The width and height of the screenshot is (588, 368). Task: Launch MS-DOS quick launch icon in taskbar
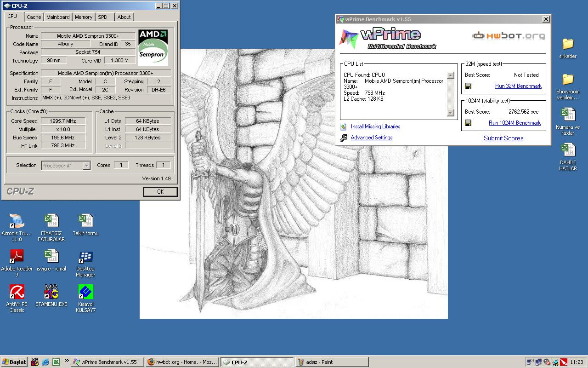coord(34,362)
